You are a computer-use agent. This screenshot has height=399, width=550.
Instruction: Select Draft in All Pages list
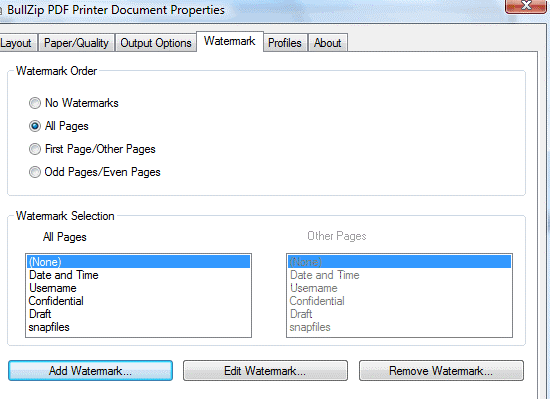pos(139,314)
